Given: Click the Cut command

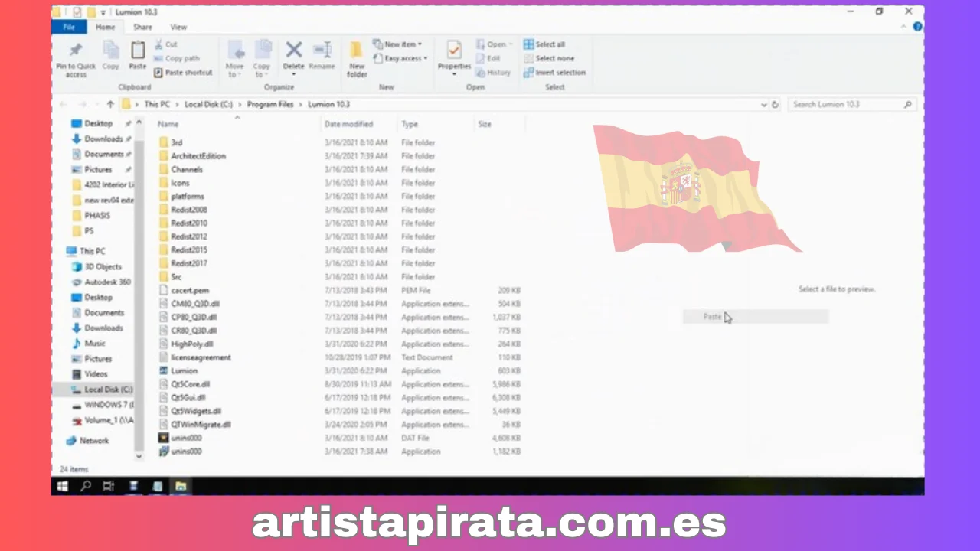Looking at the screenshot, I should pyautogui.click(x=166, y=44).
